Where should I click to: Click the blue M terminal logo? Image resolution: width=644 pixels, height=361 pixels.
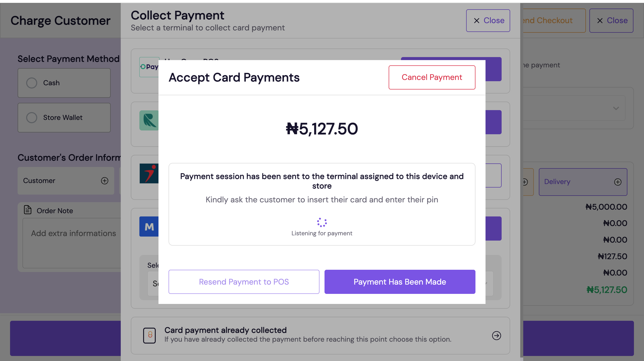coord(149,227)
